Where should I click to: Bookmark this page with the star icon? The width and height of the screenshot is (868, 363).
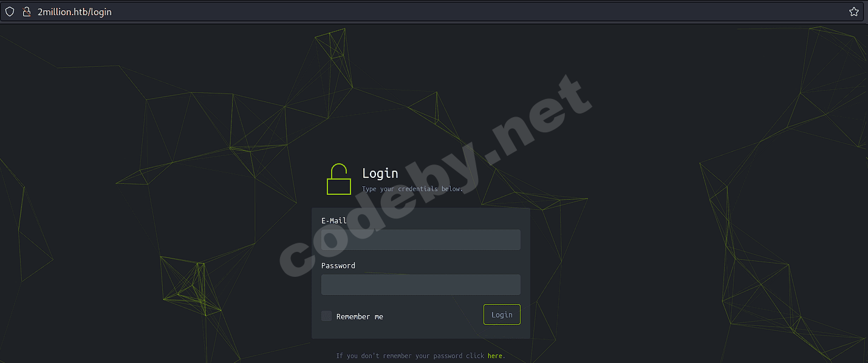pyautogui.click(x=853, y=12)
